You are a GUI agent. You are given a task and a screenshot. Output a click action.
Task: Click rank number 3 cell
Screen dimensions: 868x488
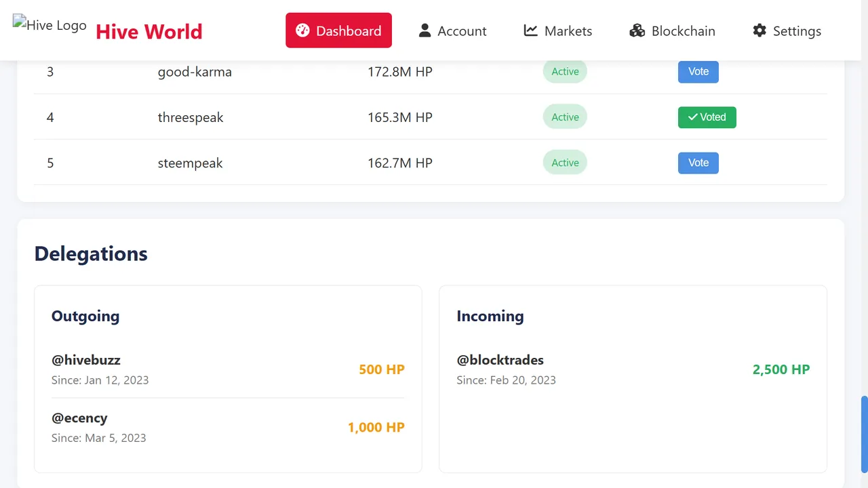(x=50, y=72)
